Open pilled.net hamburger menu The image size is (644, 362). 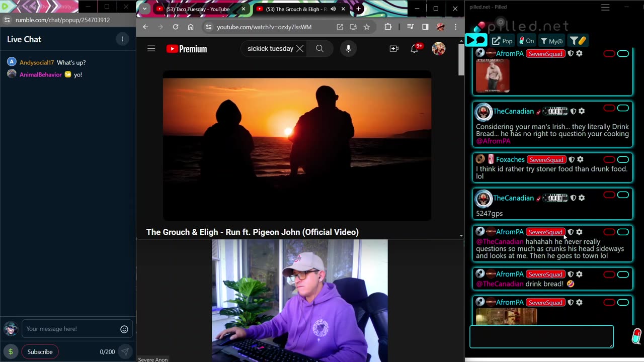[605, 7]
